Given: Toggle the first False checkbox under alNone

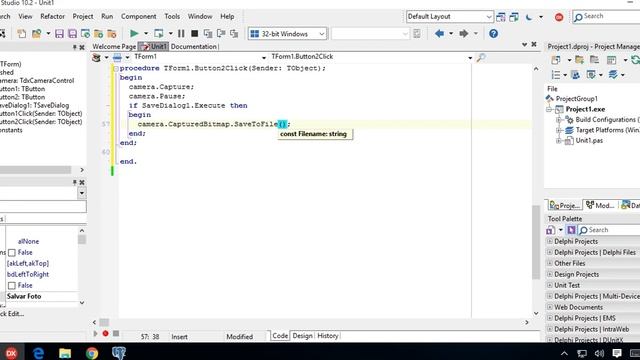Looking at the screenshot, I should pos(12,253).
